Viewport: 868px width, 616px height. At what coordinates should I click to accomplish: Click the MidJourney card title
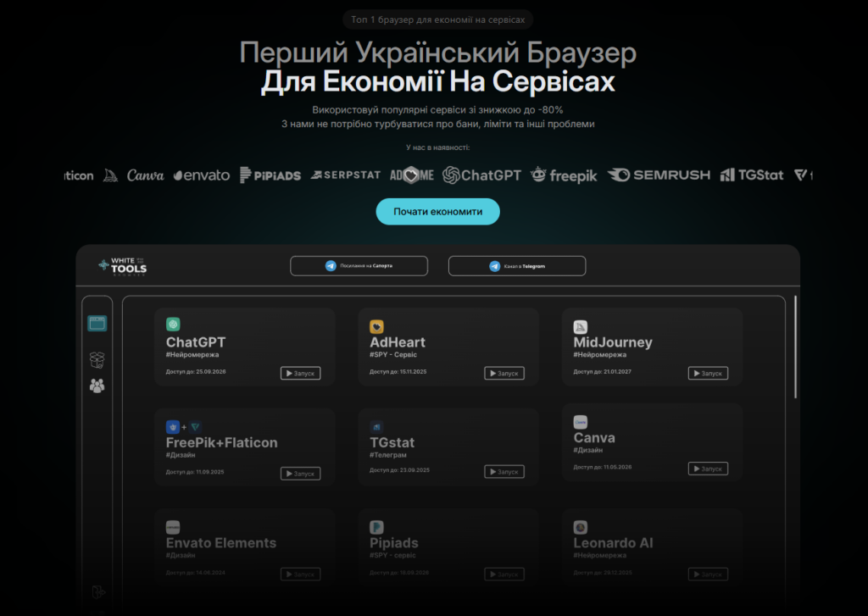pyautogui.click(x=613, y=342)
